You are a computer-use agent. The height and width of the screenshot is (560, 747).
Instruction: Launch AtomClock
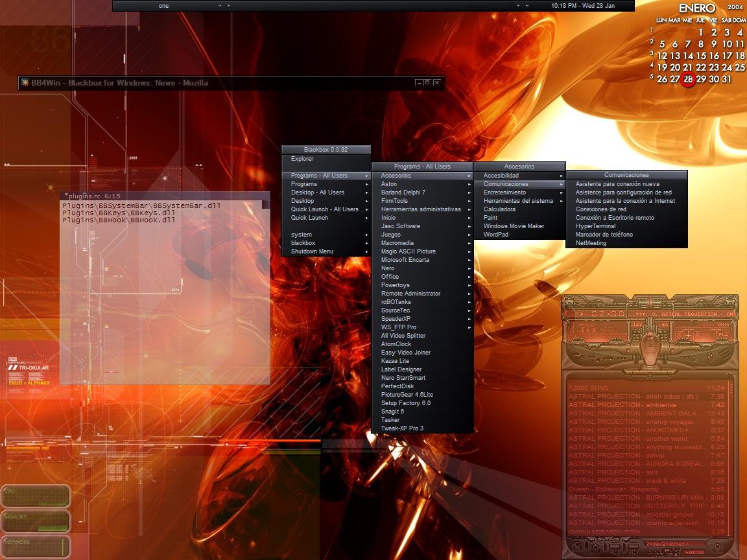coord(423,344)
